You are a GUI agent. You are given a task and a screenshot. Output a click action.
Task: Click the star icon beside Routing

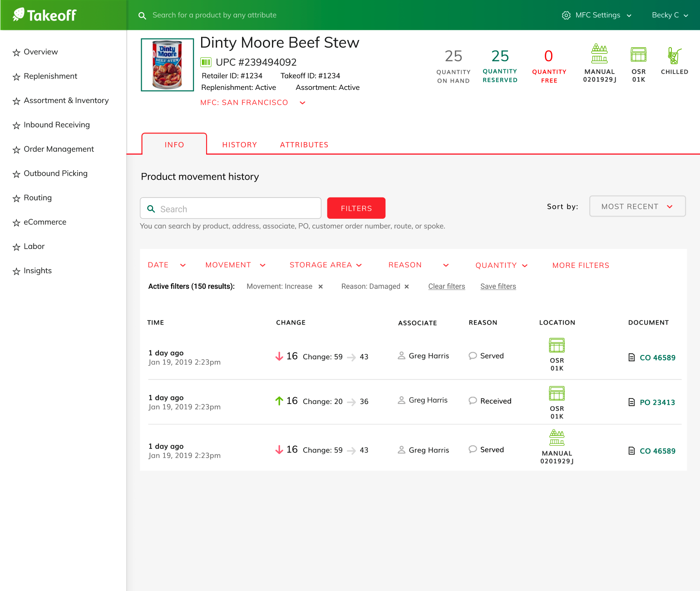(16, 198)
